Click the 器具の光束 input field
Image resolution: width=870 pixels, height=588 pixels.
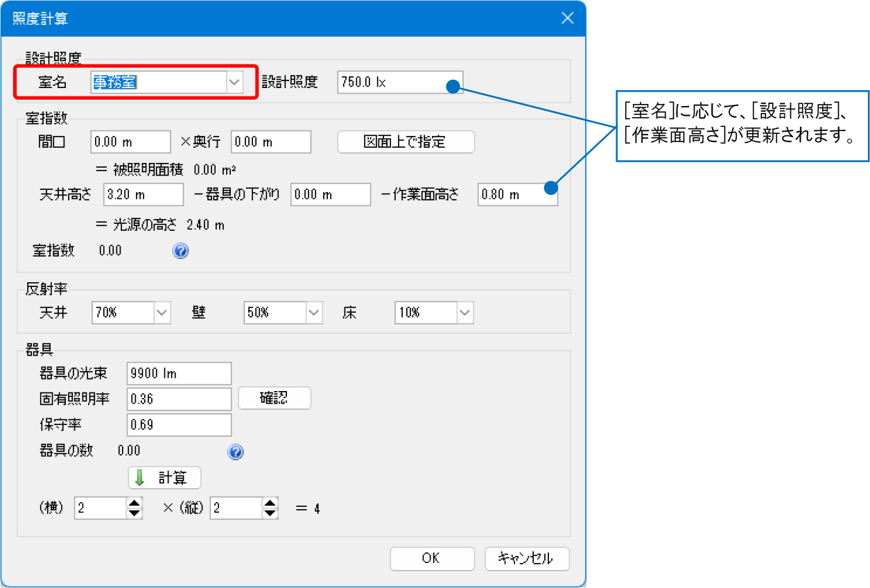coord(179,374)
